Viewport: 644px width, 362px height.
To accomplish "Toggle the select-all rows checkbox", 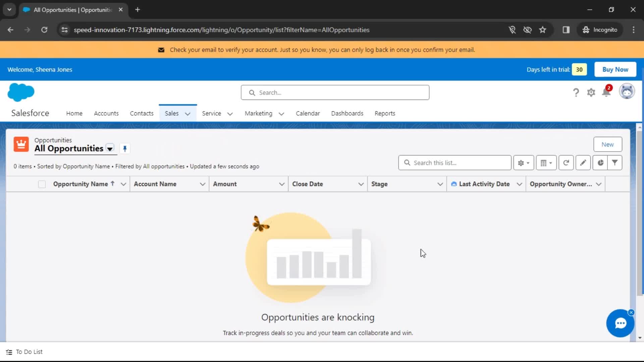I will click(x=42, y=184).
